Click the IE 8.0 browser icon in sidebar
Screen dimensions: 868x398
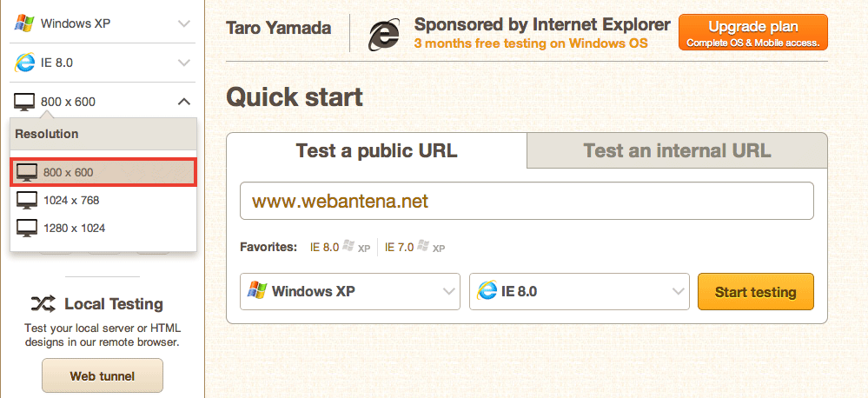[x=24, y=63]
